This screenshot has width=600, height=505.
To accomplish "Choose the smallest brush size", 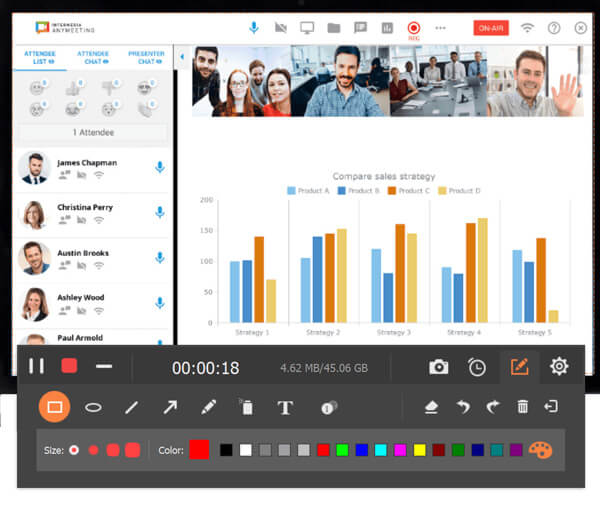I will (74, 450).
